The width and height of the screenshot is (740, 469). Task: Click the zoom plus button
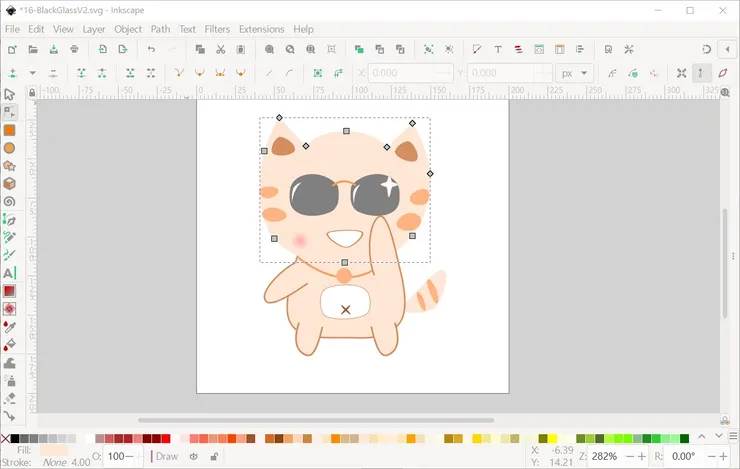(x=642, y=456)
